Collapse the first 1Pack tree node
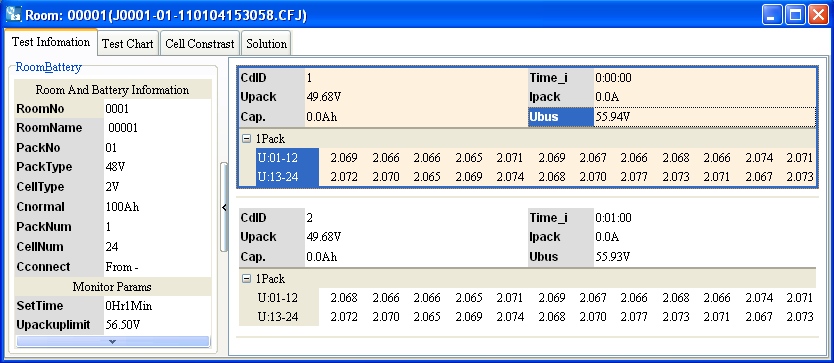Viewport: 834px width, 363px height. [x=246, y=139]
